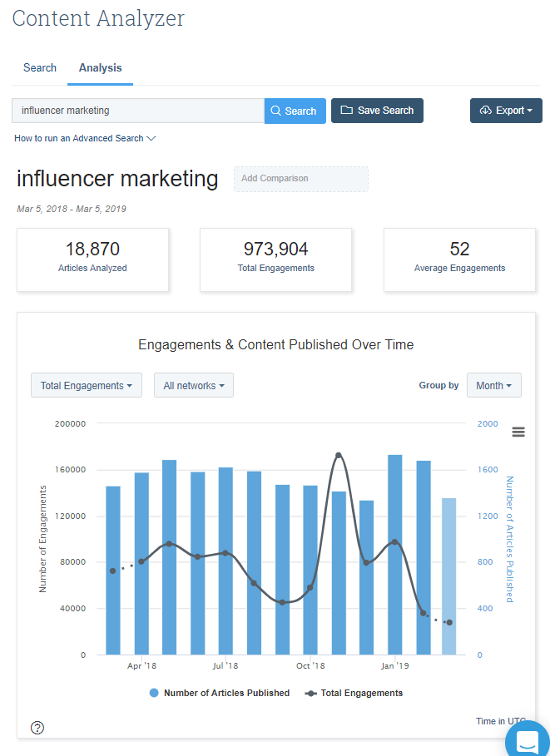Click the magnifier icon in the Search button
550x756 pixels.
click(276, 111)
